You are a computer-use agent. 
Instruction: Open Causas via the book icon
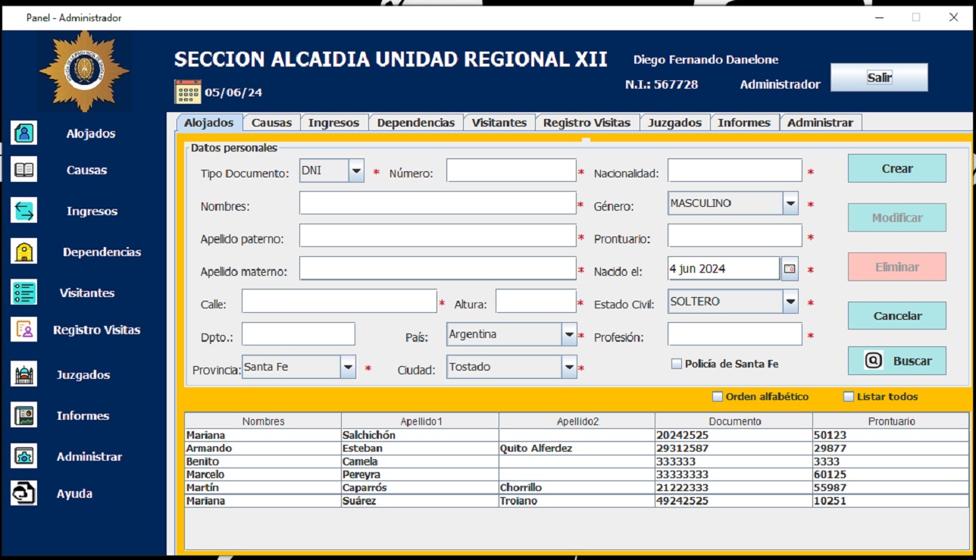[24, 171]
